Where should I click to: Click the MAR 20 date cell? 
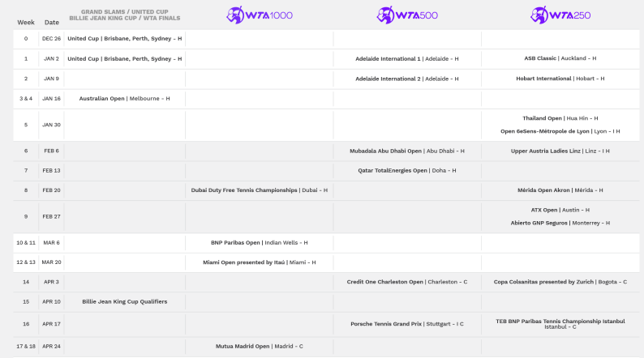(x=51, y=262)
